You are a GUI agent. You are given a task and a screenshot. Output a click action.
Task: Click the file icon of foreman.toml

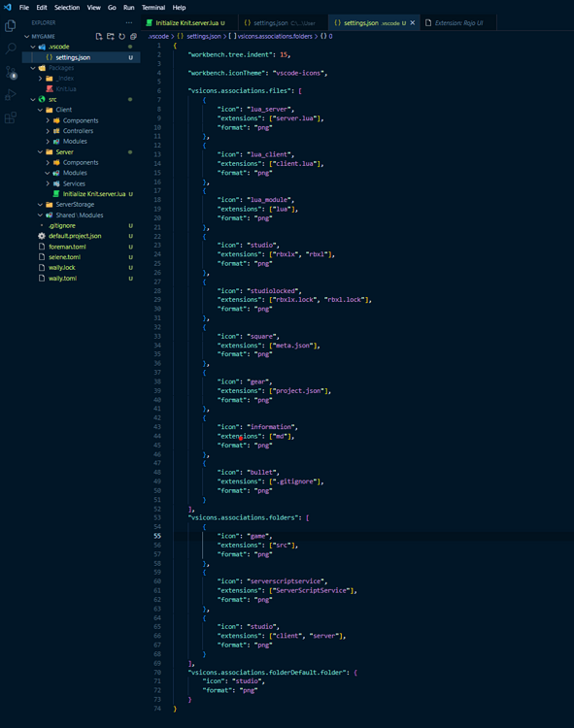[x=42, y=247]
